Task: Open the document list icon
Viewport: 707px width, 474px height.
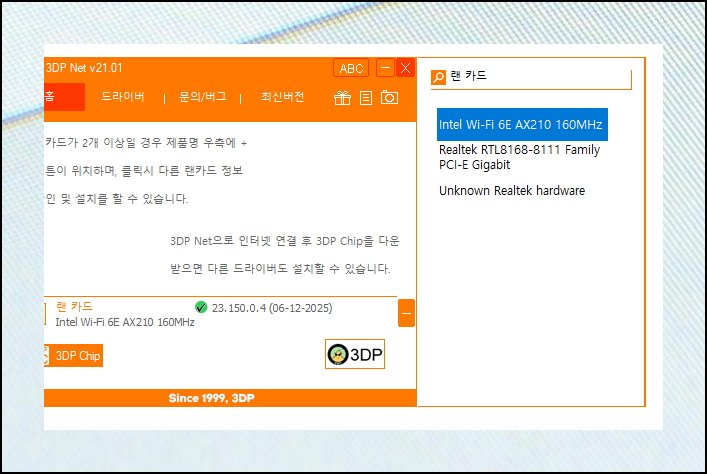Action: [x=366, y=97]
